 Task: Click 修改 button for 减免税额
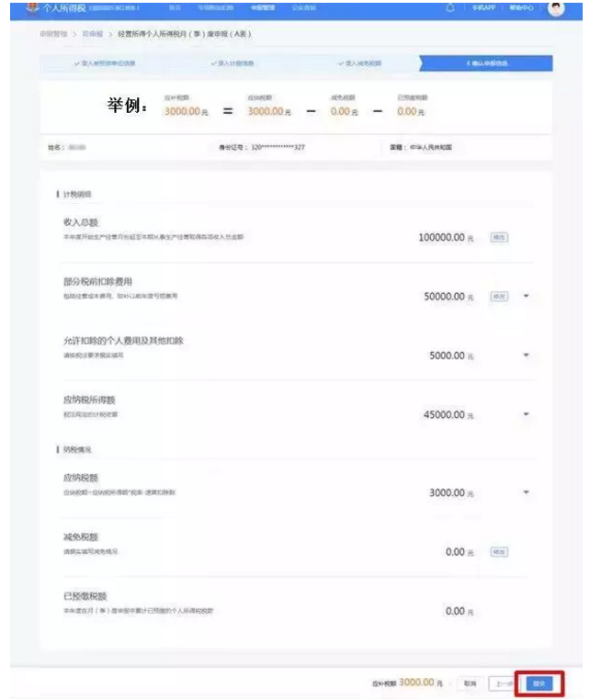(x=499, y=552)
